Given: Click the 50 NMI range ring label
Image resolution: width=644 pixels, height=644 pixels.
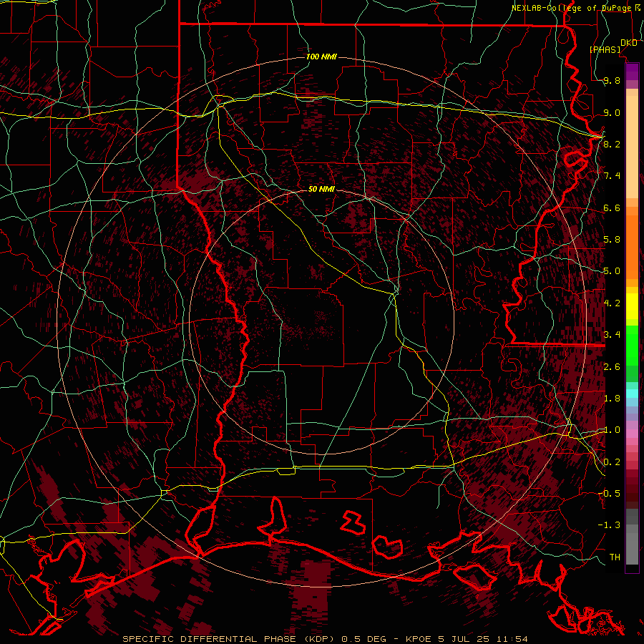Looking at the screenshot, I should 321,189.
